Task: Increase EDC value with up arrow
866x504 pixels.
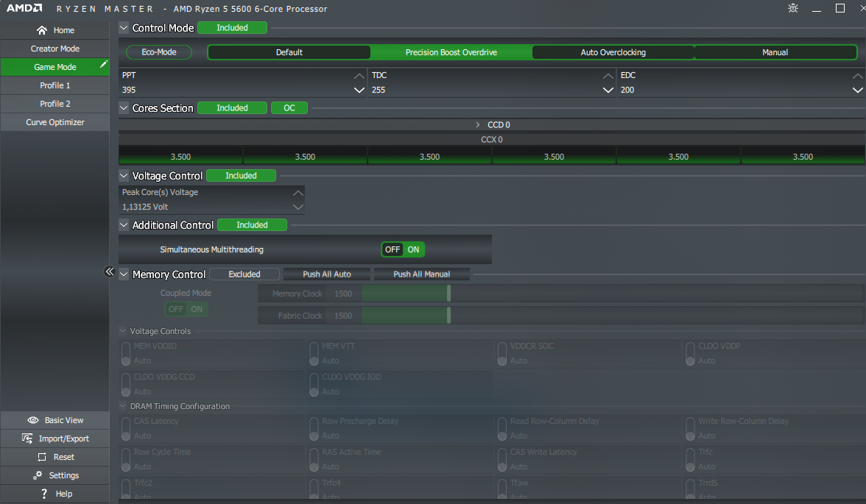Action: coord(858,76)
